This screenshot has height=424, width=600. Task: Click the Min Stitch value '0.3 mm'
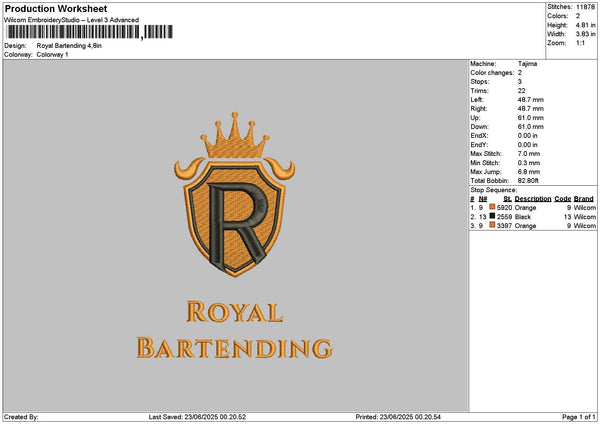tap(529, 163)
